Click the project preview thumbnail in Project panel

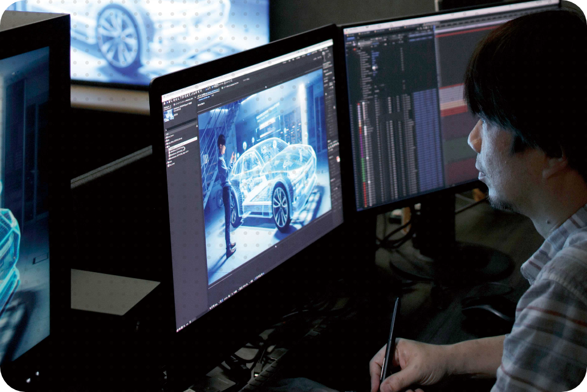169,114
